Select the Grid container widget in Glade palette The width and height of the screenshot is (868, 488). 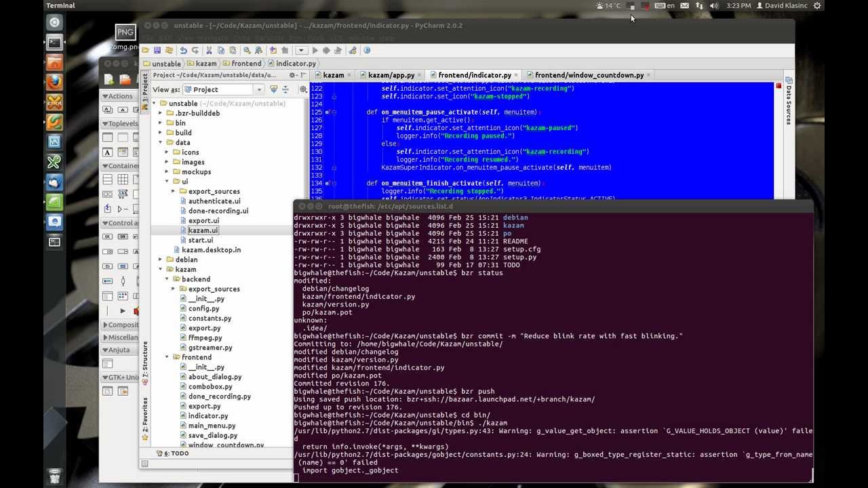pyautogui.click(x=123, y=180)
